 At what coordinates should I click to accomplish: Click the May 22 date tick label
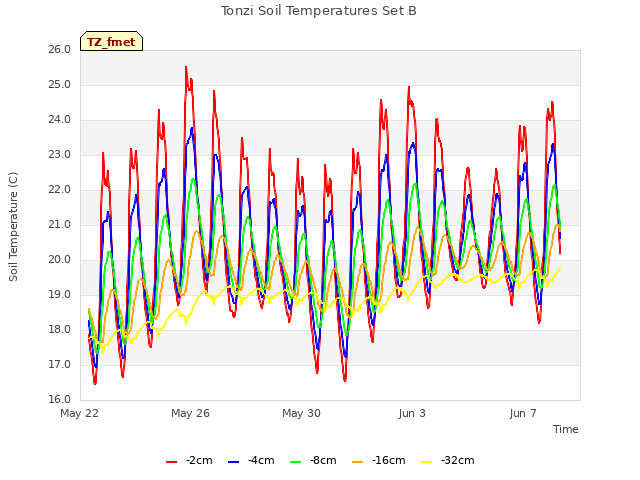80,413
